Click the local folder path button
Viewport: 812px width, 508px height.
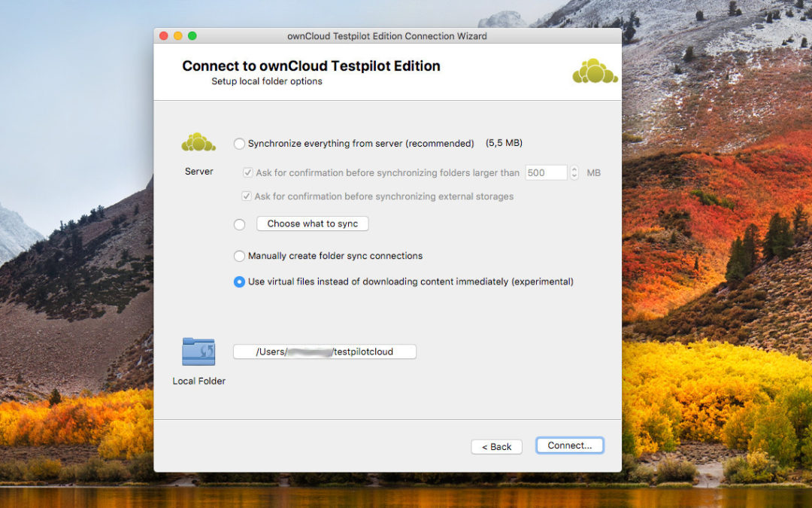325,351
